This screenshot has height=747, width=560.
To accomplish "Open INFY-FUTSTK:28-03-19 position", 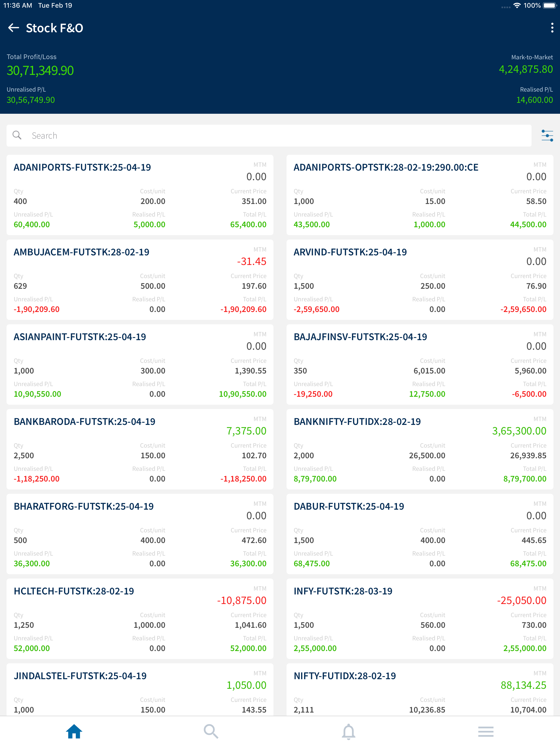I will point(420,619).
